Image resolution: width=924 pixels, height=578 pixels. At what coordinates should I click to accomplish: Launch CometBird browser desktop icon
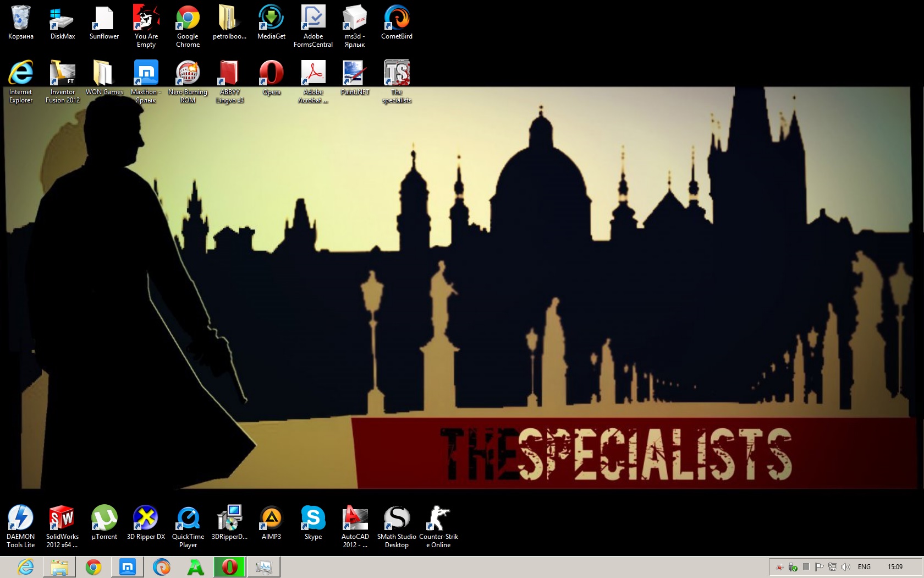pyautogui.click(x=397, y=23)
